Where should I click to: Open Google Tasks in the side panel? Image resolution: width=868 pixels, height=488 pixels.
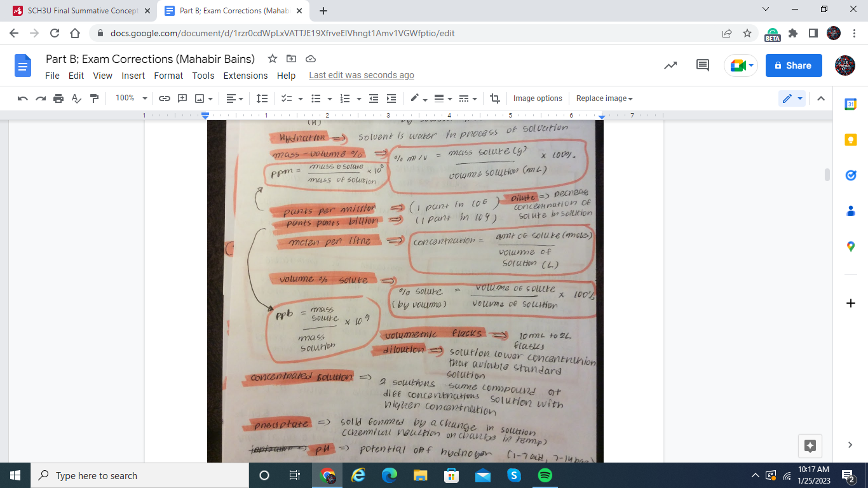[x=850, y=175]
